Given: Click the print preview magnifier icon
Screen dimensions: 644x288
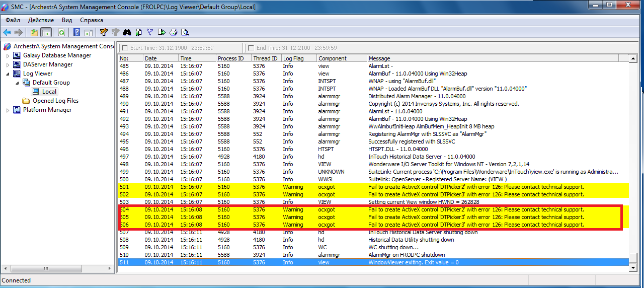Looking at the screenshot, I should click(x=185, y=33).
